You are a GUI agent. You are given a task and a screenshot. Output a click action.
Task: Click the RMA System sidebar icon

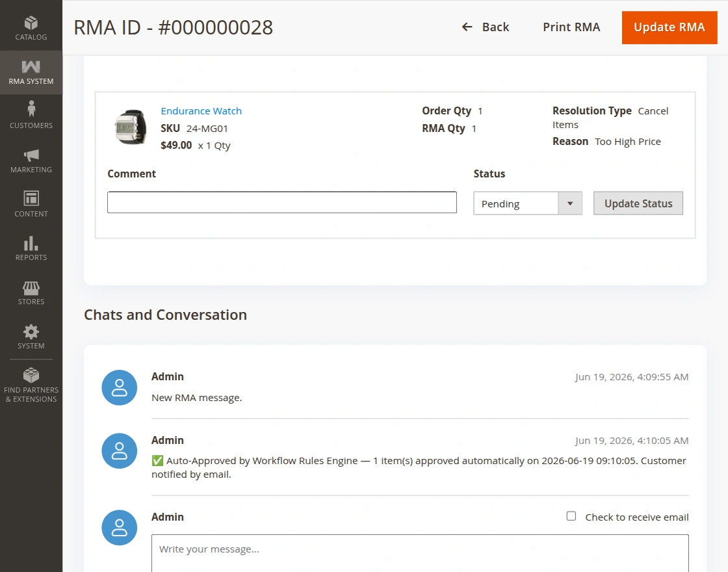31,66
